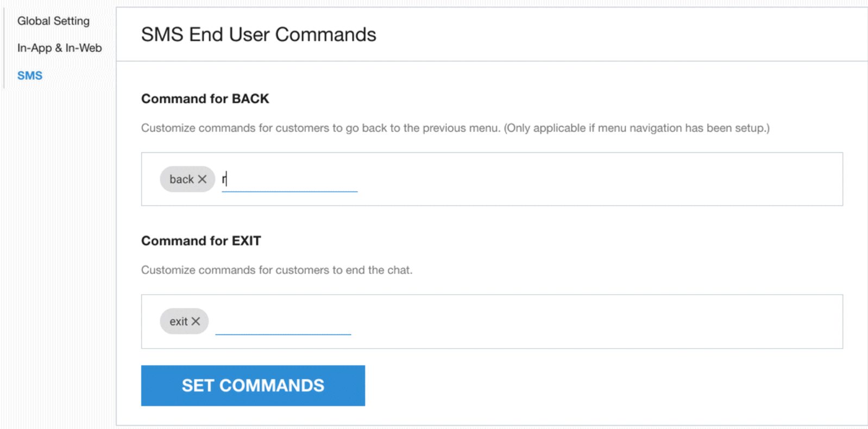The image size is (868, 429).
Task: Click the "back" chip label text
Action: coord(181,179)
